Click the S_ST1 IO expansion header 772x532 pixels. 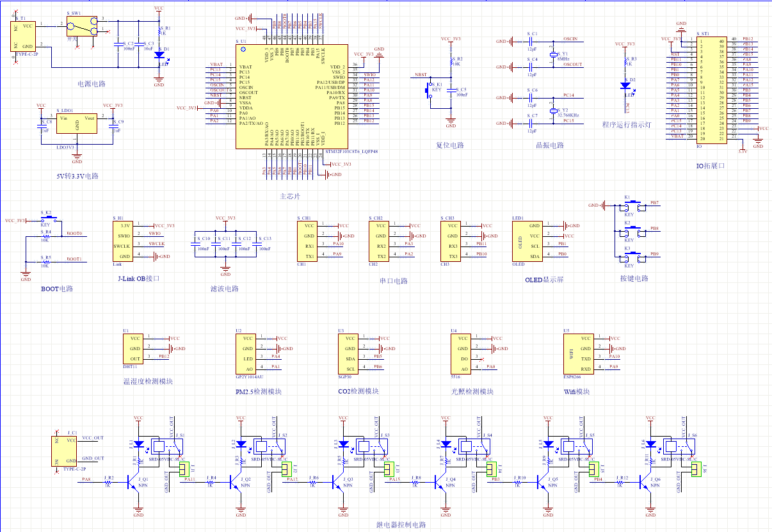tap(712, 90)
